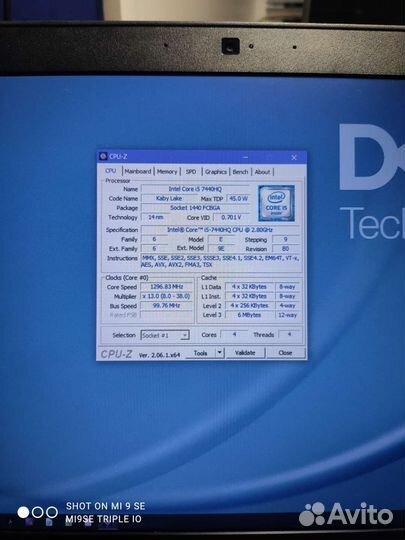Click the Intel Core i5 logo image
The height and width of the screenshot is (540, 405).
277,203
